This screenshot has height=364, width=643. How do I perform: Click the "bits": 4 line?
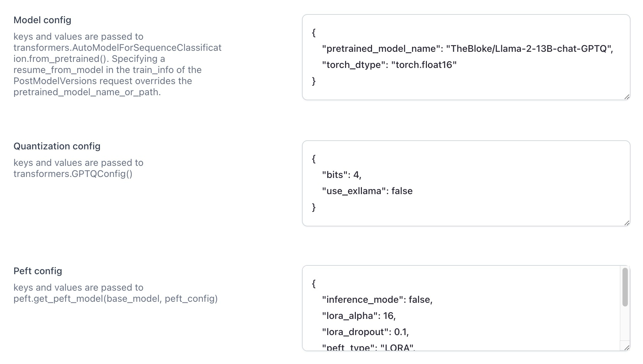(x=341, y=175)
